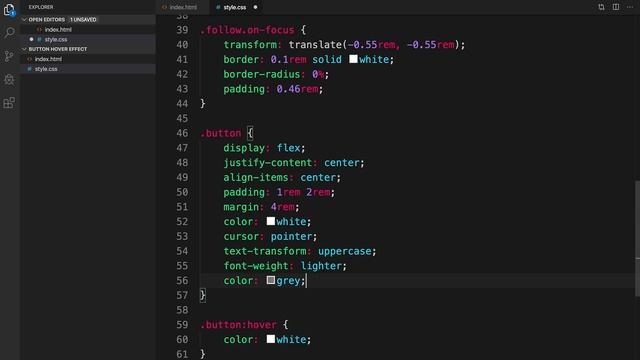640x360 pixels.
Task: Click the border-radius property on line 42
Action: 262,74
